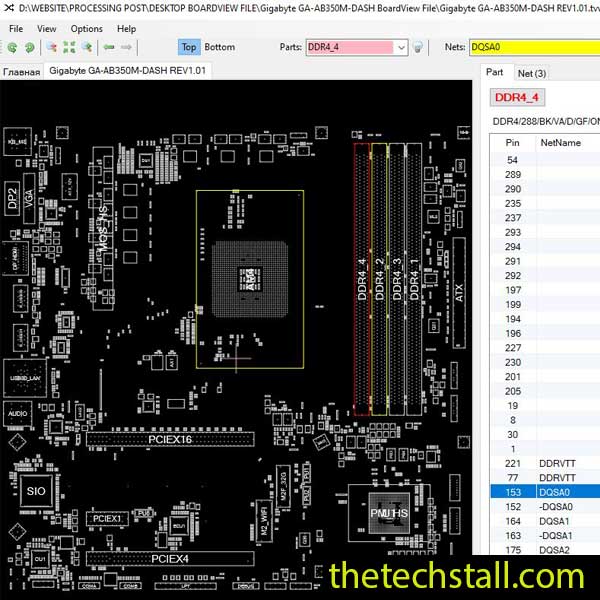
Task: Go forward with the gray right arrow
Action: pos(126,47)
